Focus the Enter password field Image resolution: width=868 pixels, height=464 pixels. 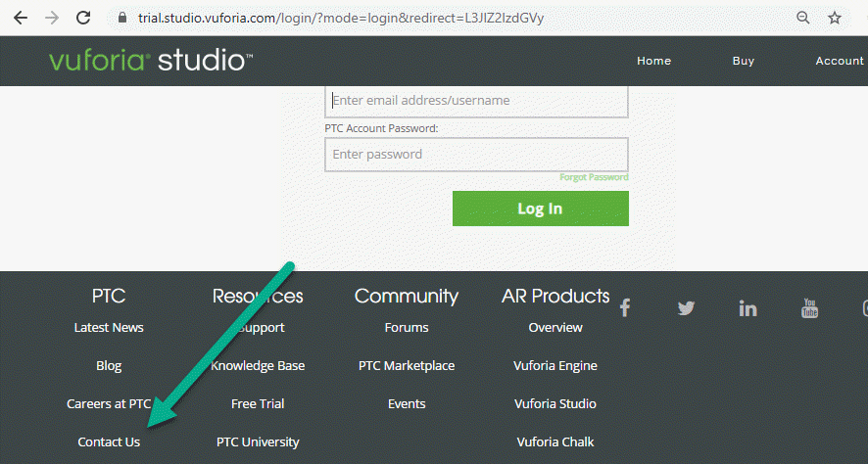pyautogui.click(x=476, y=155)
